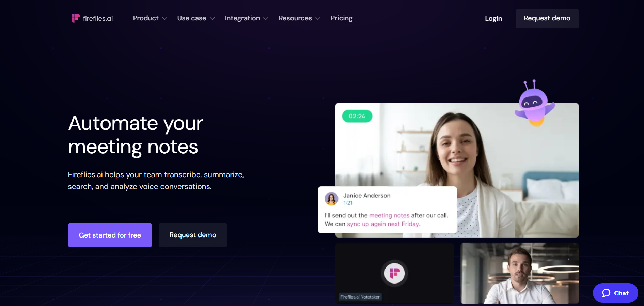
Task: Click Get started for free button
Action: tap(110, 235)
